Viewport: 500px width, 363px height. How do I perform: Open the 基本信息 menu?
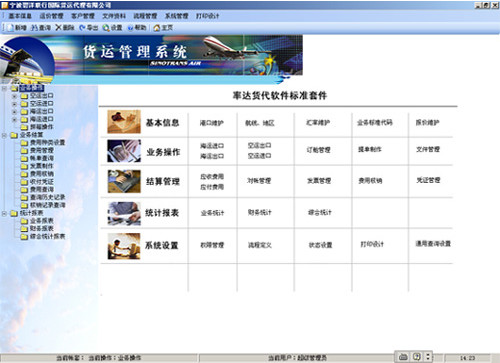click(20, 16)
